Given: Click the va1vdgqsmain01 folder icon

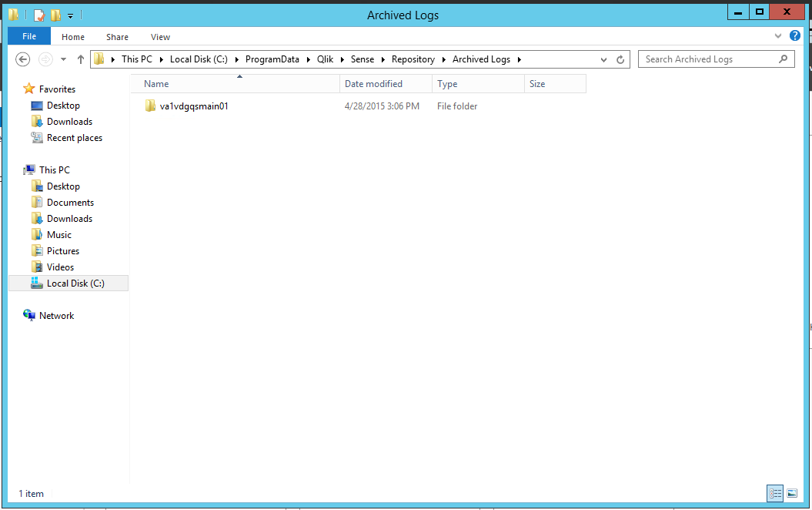Looking at the screenshot, I should pos(150,106).
